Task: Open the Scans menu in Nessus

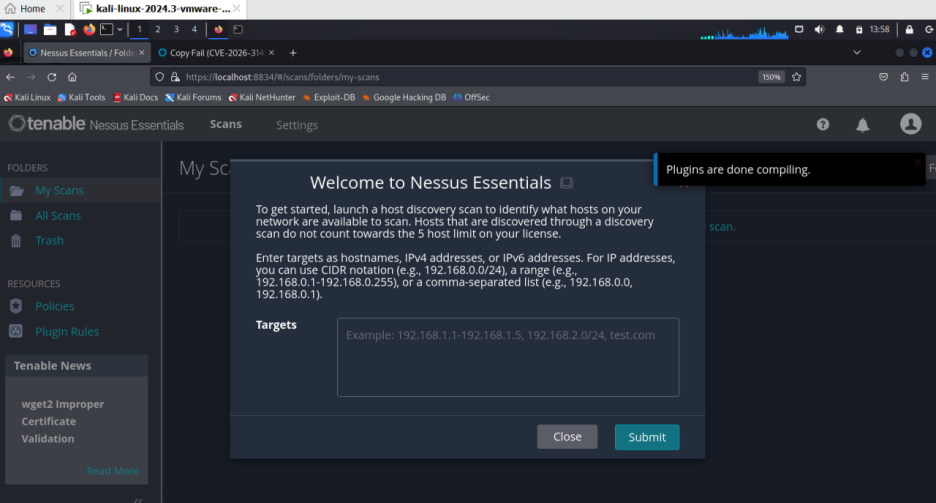Action: point(226,124)
